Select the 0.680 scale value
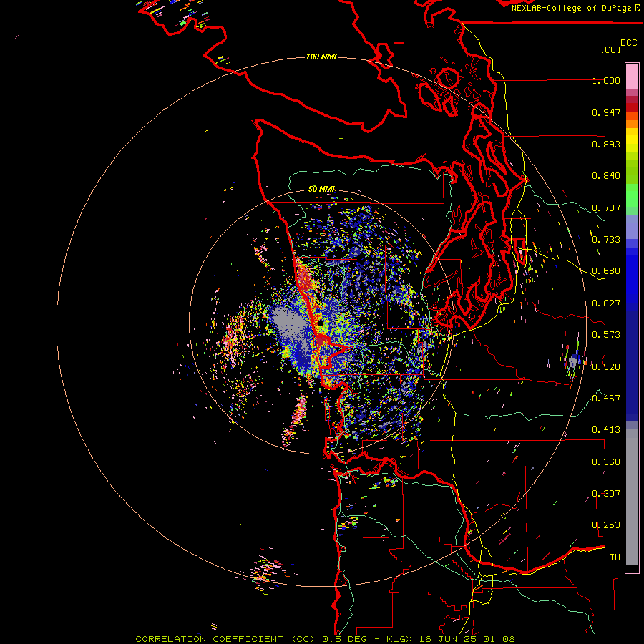Screen dimensions: 644x644 (606, 271)
